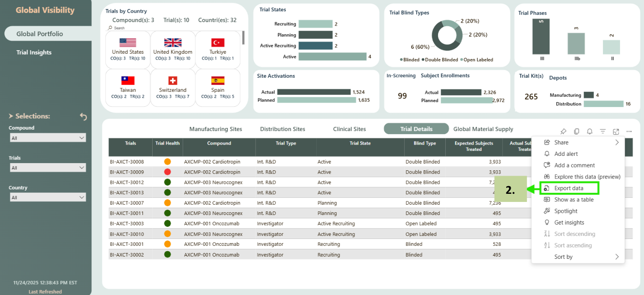
Task: Open the filters icon on the visual
Action: point(602,131)
